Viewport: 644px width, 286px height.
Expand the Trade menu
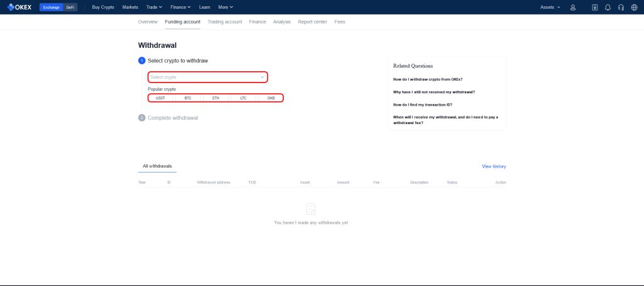click(x=153, y=7)
